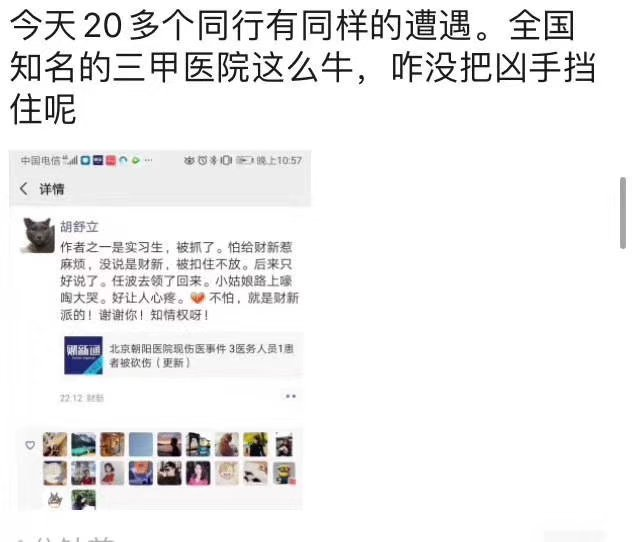Select the woman in red avatar
Screen dimensions: 632x542
tap(112, 473)
